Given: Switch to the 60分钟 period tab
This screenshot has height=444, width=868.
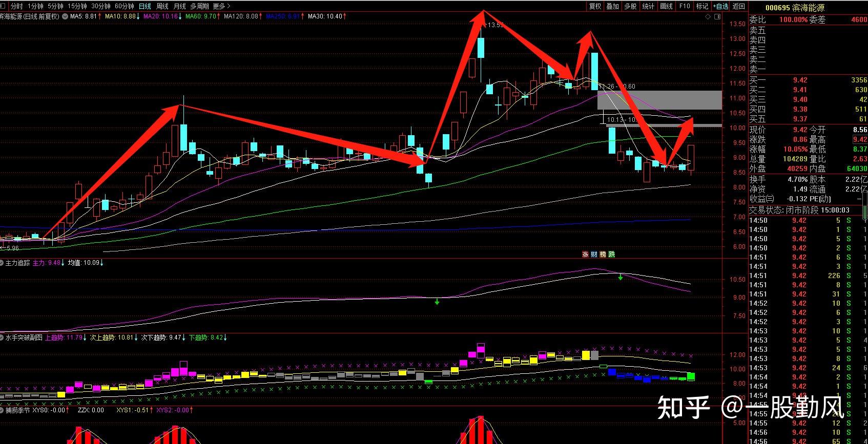Looking at the screenshot, I should click(x=125, y=6).
